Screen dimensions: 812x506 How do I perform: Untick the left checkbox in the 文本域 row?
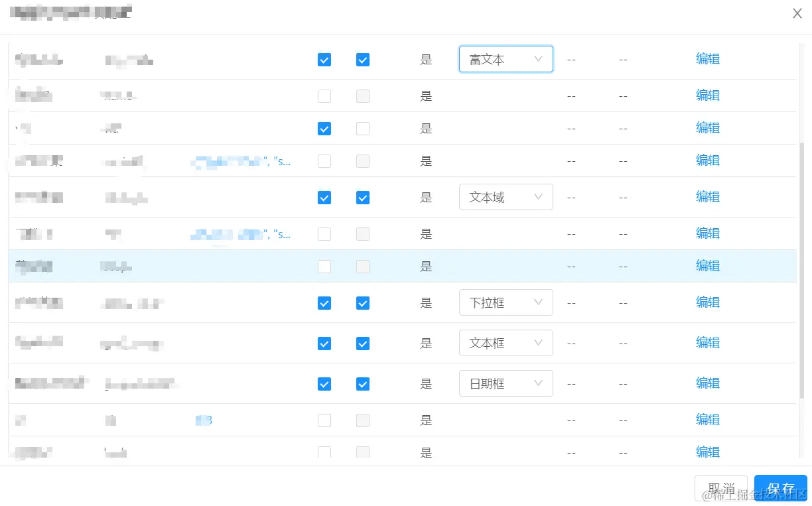324,198
